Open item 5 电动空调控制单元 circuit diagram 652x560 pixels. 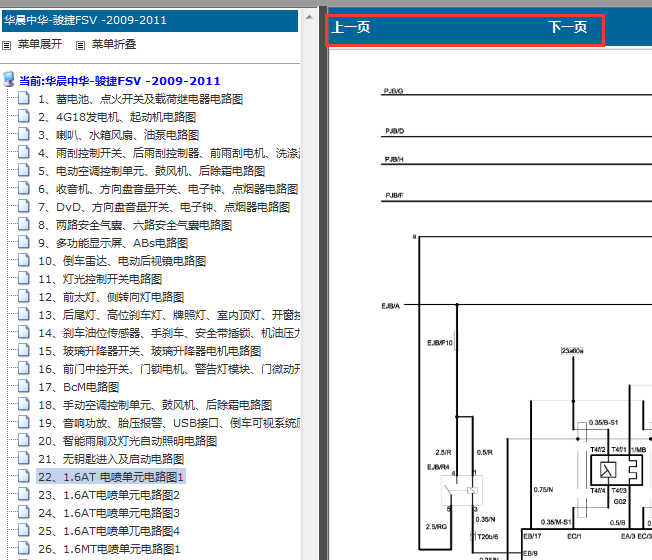point(152,171)
